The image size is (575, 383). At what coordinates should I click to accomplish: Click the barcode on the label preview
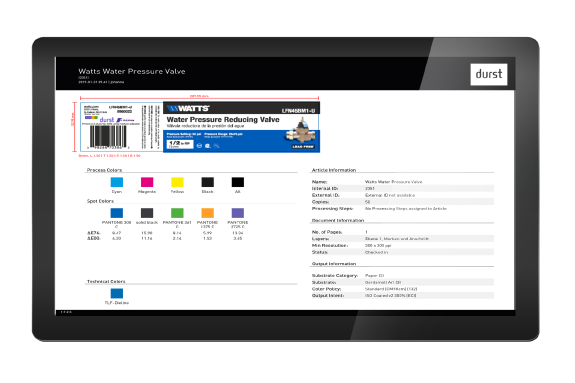[108, 137]
